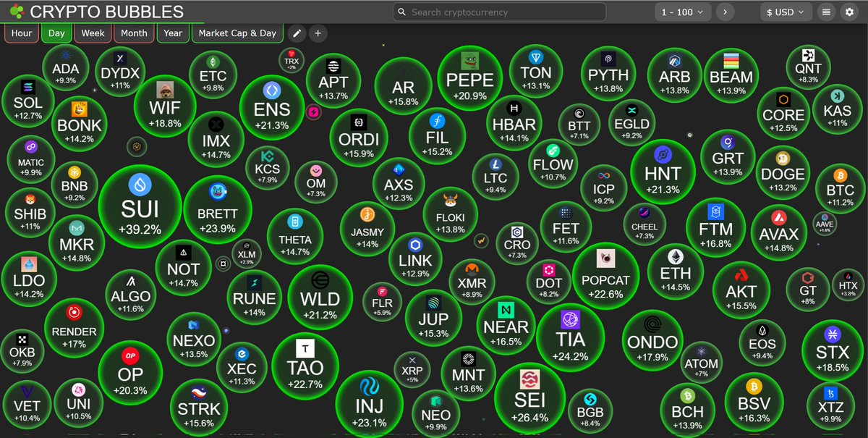Switch to the Year tab
Image resolution: width=868 pixels, height=438 pixels.
173,33
